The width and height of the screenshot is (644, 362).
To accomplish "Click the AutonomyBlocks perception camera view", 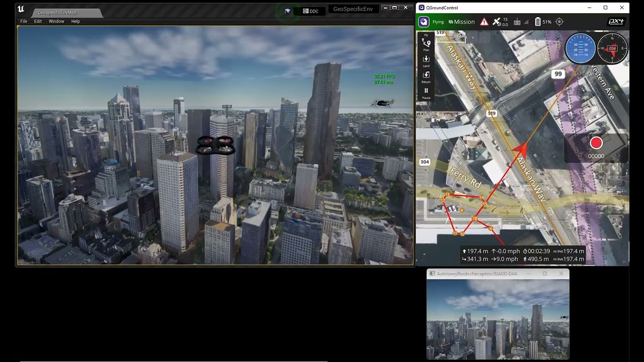I will [498, 319].
